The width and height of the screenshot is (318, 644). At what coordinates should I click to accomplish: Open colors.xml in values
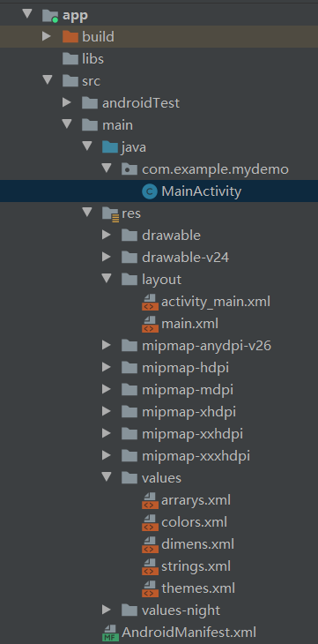click(194, 522)
